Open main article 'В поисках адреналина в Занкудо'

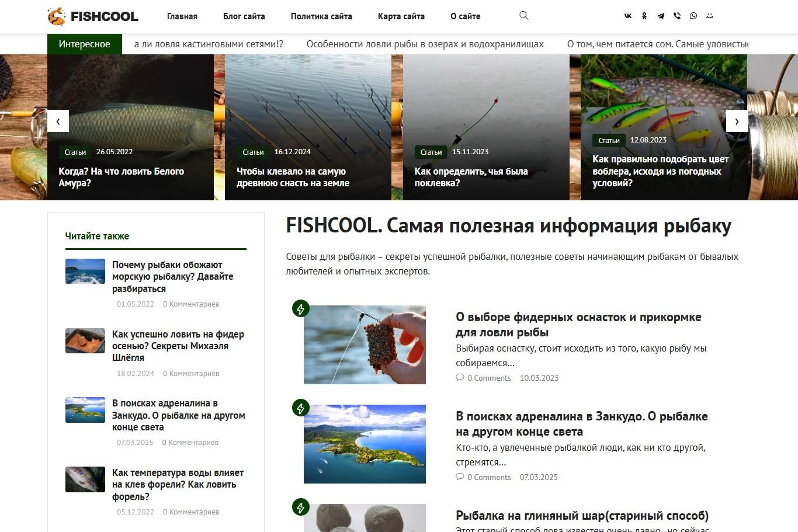coord(582,424)
